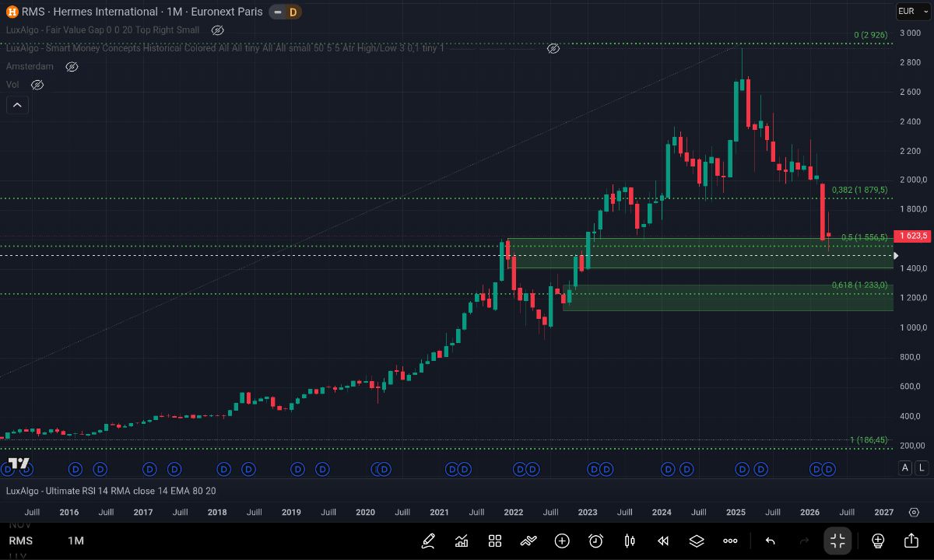
Task: Open the EUR currency dropdown
Action: (912, 12)
